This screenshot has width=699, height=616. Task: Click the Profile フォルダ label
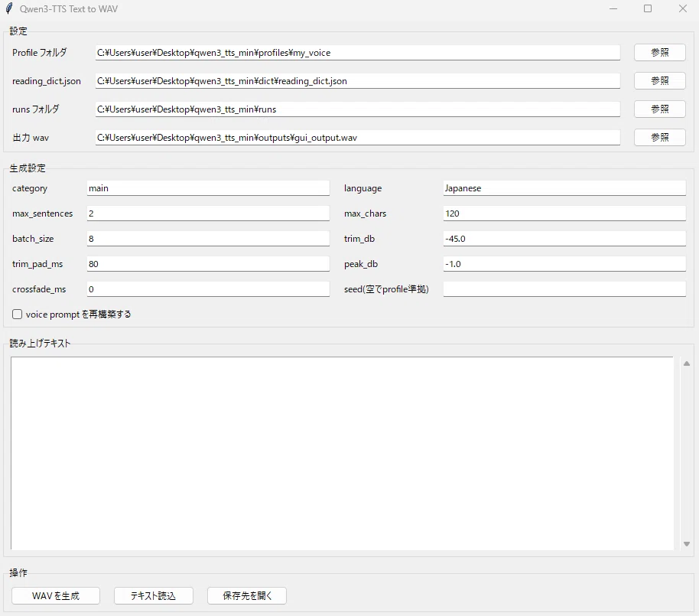click(x=39, y=53)
